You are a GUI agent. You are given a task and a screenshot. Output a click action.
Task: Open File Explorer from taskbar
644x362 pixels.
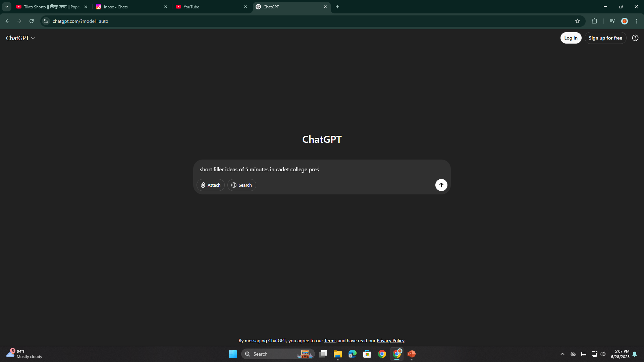click(338, 354)
